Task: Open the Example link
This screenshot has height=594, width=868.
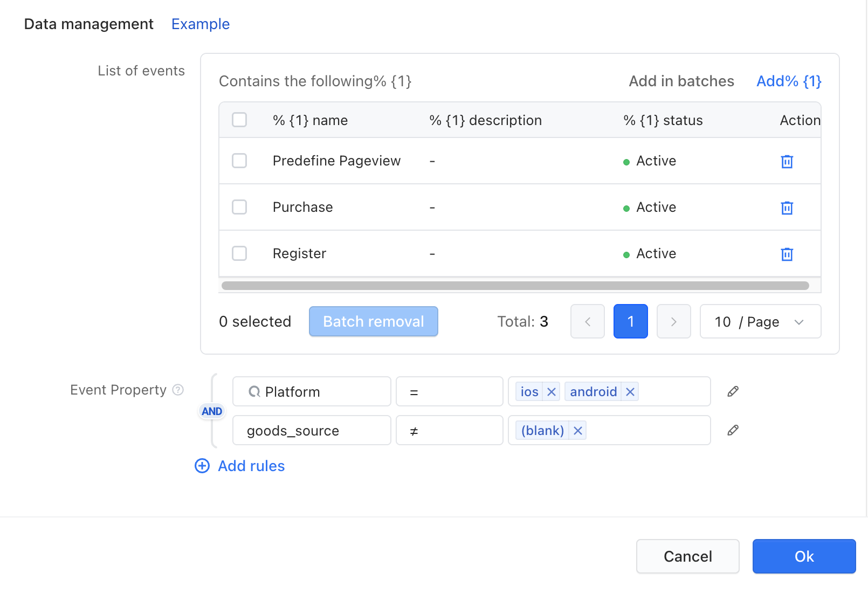Action: point(201,24)
